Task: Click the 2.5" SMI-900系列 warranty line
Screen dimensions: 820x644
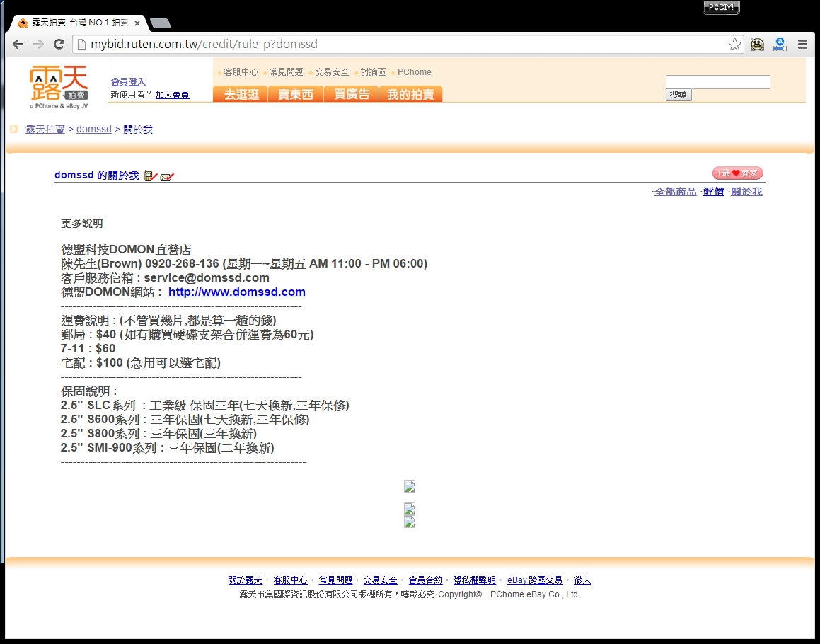Action: pyautogui.click(x=168, y=448)
